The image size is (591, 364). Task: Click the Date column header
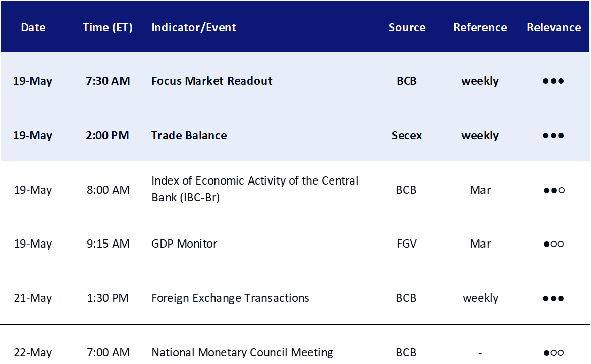coord(33,27)
